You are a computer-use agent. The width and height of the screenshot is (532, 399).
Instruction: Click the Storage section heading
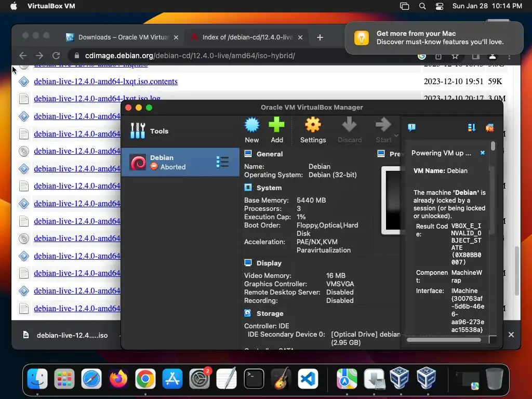(x=270, y=313)
